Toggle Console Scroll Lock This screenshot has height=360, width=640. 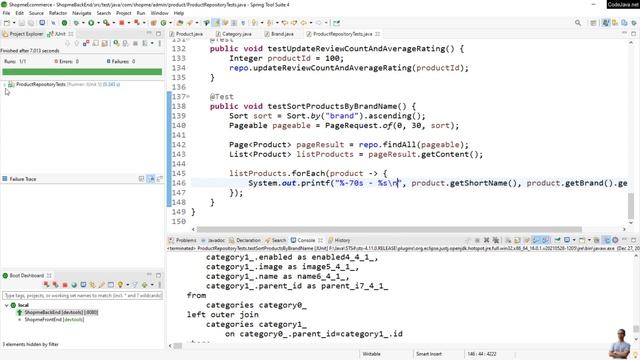[517, 240]
